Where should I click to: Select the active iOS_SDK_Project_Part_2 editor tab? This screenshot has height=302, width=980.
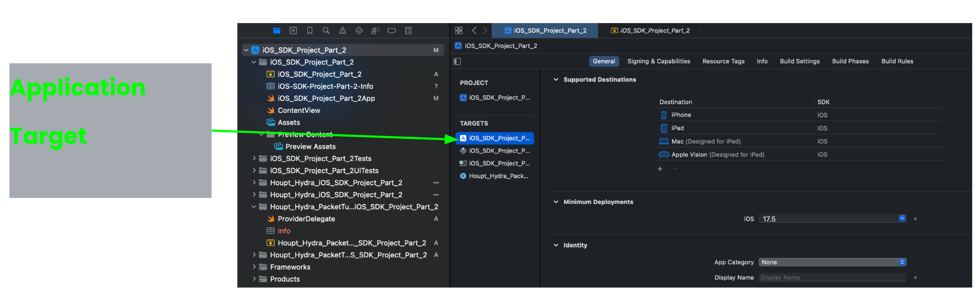(545, 31)
